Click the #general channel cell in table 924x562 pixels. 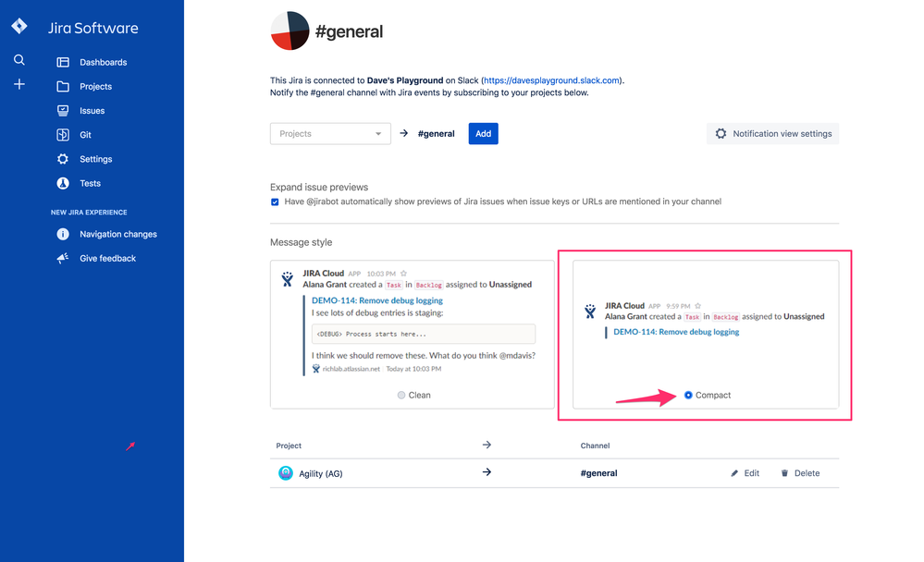(598, 473)
